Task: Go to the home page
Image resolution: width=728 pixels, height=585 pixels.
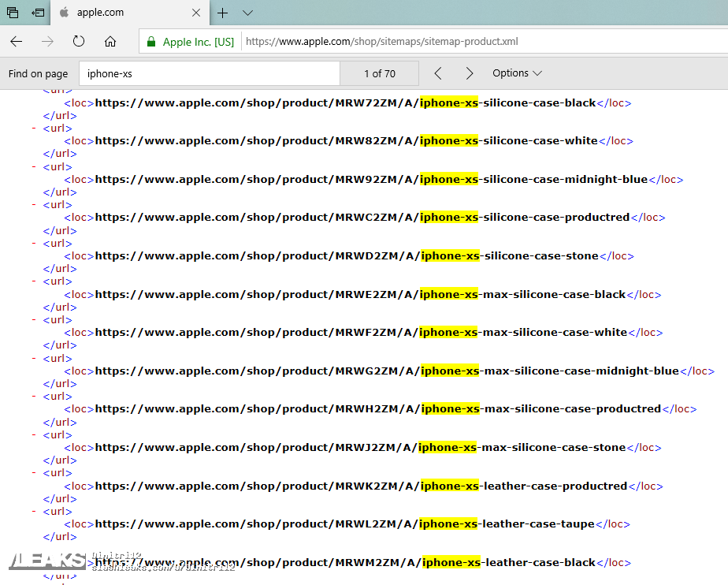Action: [110, 41]
